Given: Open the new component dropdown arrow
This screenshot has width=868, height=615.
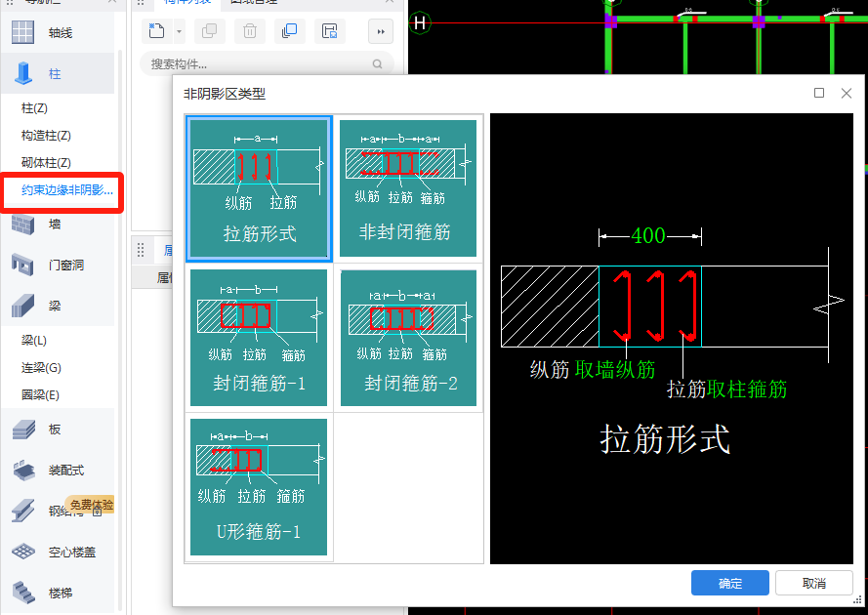Looking at the screenshot, I should click(x=179, y=31).
